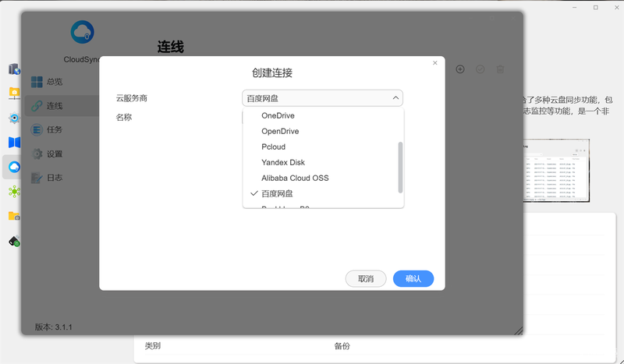
Task: Confirm with the 确认 button
Action: pos(413,279)
